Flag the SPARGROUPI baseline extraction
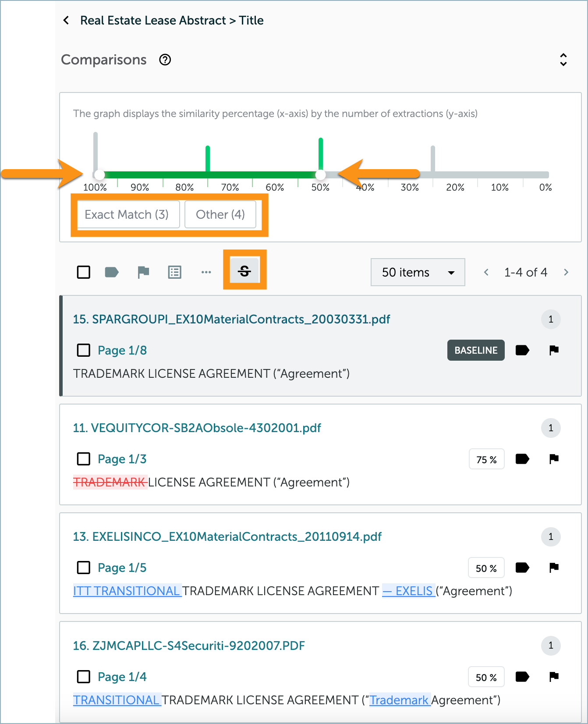Viewport: 588px width, 724px height. 554,350
